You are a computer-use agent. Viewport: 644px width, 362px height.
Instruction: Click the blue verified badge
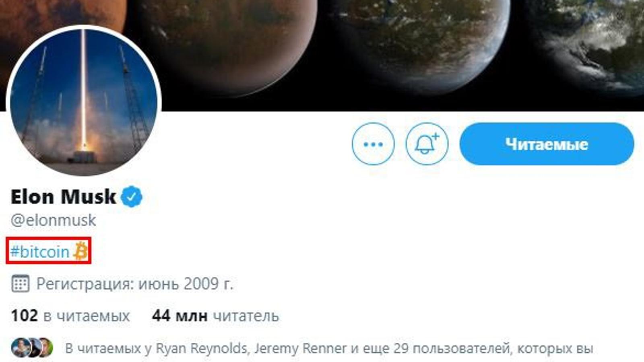132,197
